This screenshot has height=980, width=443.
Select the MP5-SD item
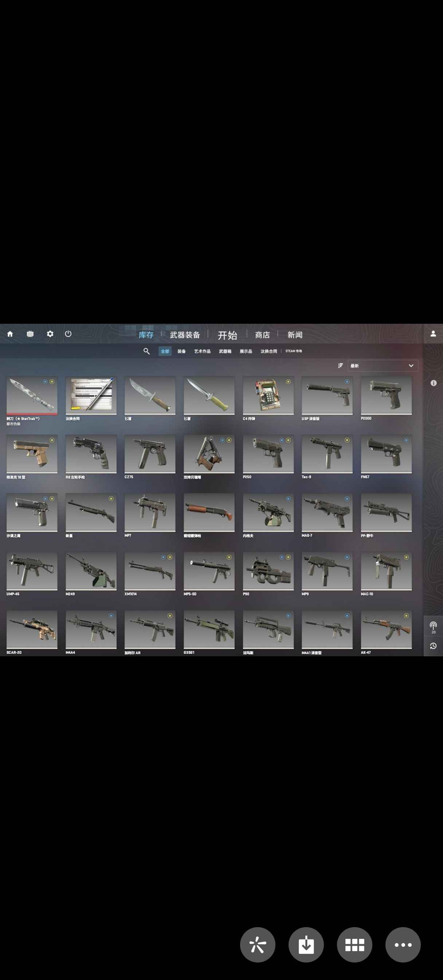(x=209, y=574)
